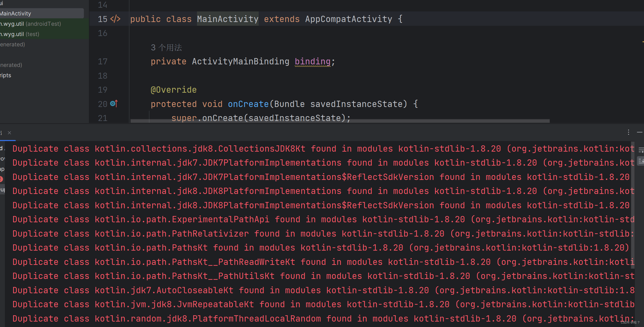Screen dimensions: 644x327
Task: Click the onCreate method name on line 20
Action: (248, 104)
